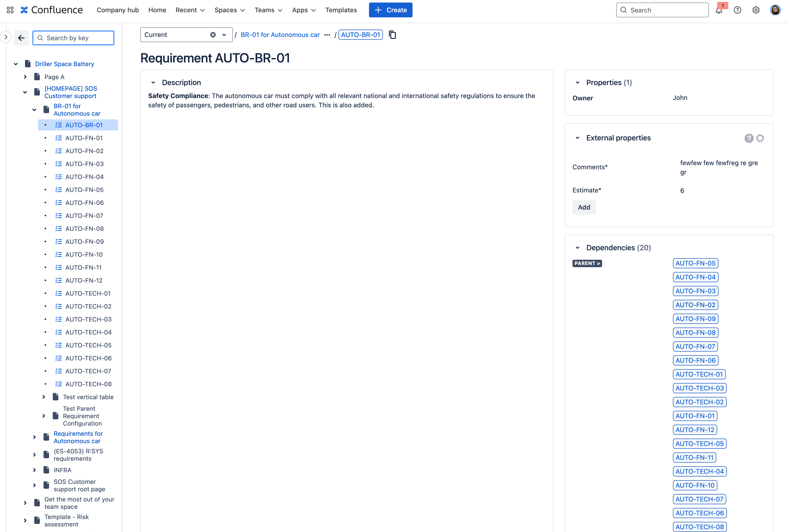Click the Add external property button
This screenshot has width=788, height=532.
coord(584,207)
